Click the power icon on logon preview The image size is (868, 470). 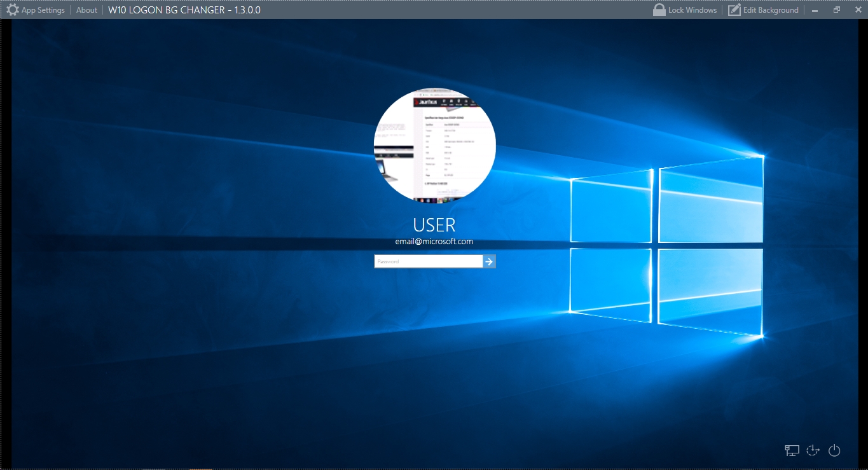click(834, 450)
